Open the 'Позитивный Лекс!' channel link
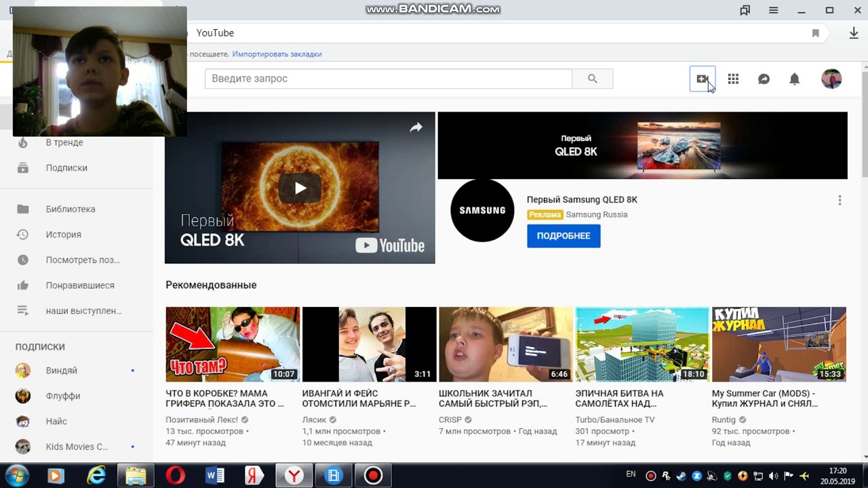The height and width of the screenshot is (488, 868). [202, 420]
